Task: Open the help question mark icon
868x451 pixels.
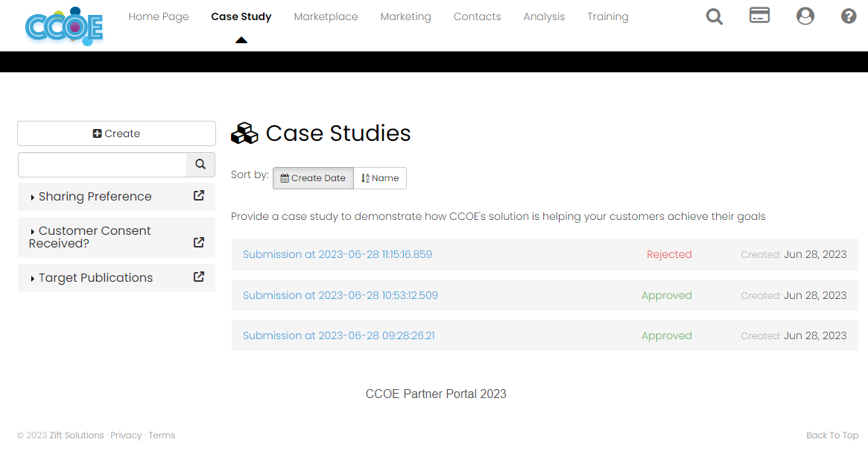Action: tap(849, 16)
